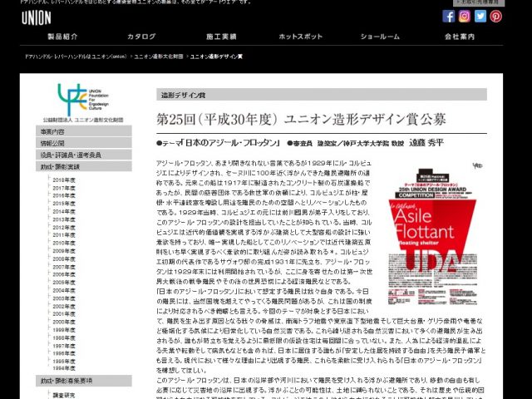Open 調査研究 under 募集要項
Screen dimensions: 532x399
[64, 396]
